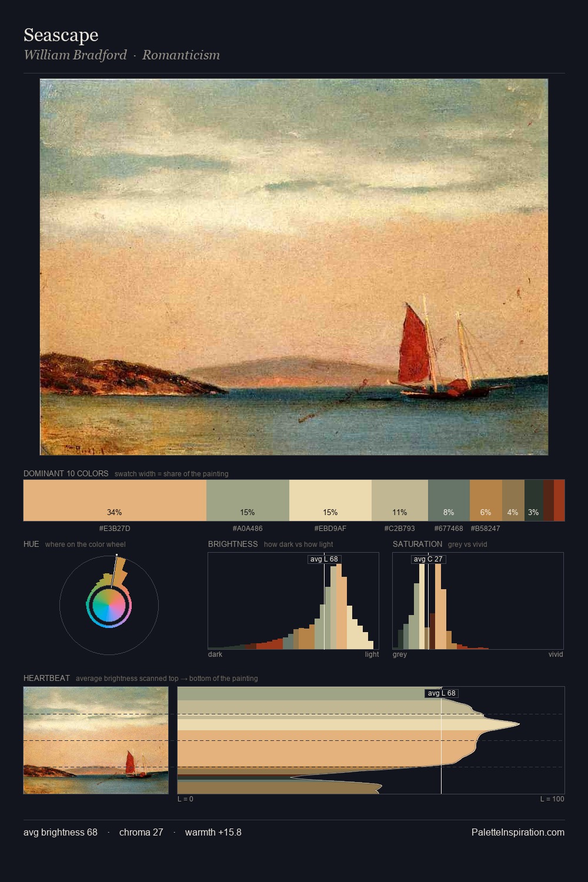Click the hex code #C2B793

400,529
